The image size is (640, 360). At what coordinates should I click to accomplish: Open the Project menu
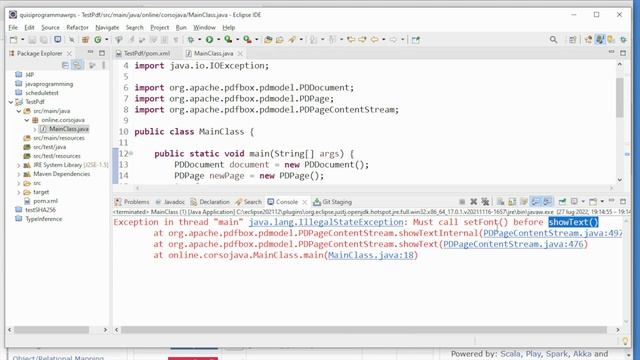point(159,27)
